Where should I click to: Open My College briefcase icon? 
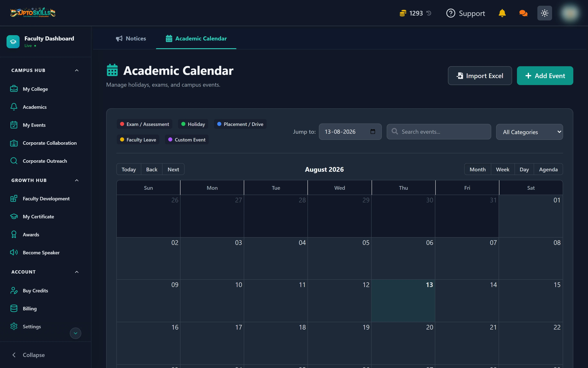(x=14, y=89)
